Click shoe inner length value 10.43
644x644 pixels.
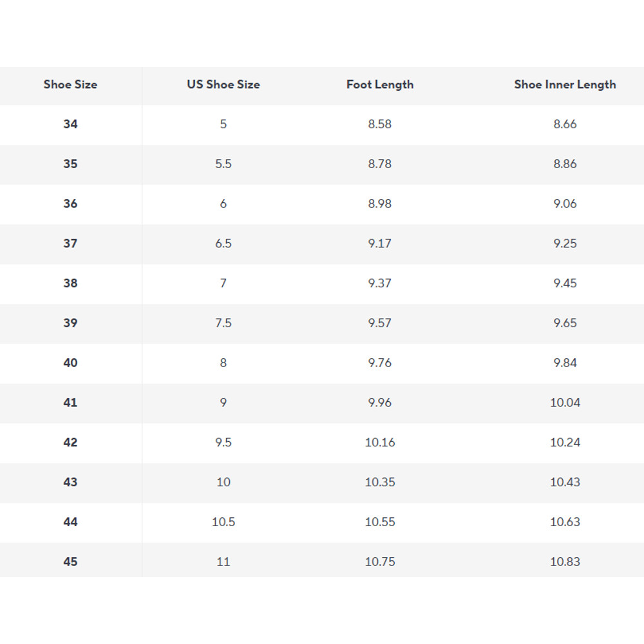click(x=565, y=482)
